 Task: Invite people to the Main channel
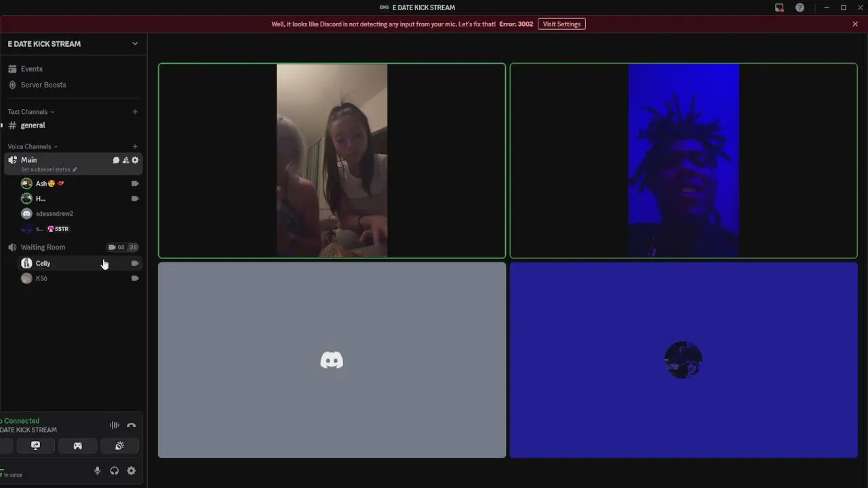tap(125, 160)
